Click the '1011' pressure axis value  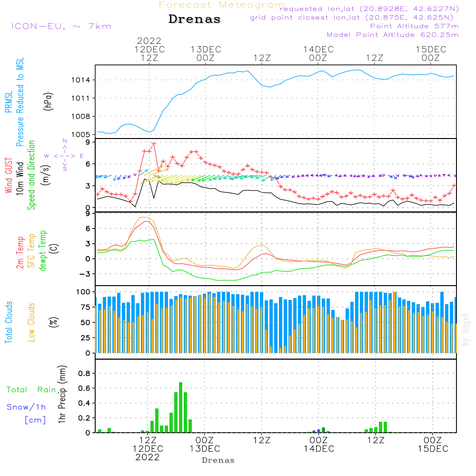(81, 99)
